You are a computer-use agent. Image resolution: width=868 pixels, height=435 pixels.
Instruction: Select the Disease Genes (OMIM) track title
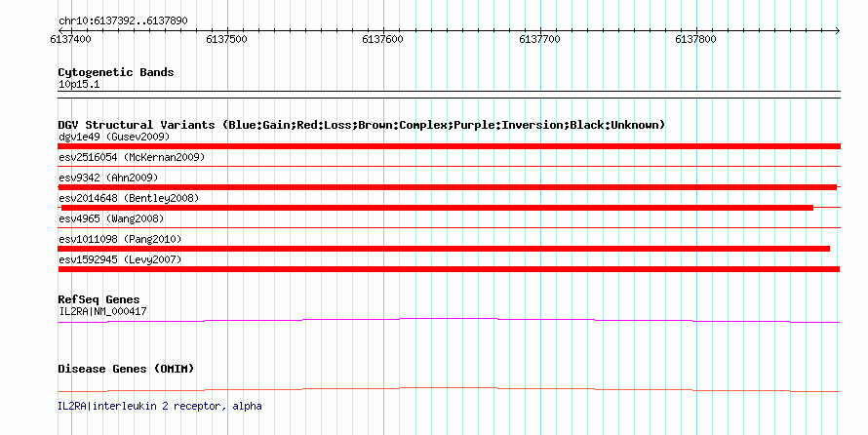point(126,369)
